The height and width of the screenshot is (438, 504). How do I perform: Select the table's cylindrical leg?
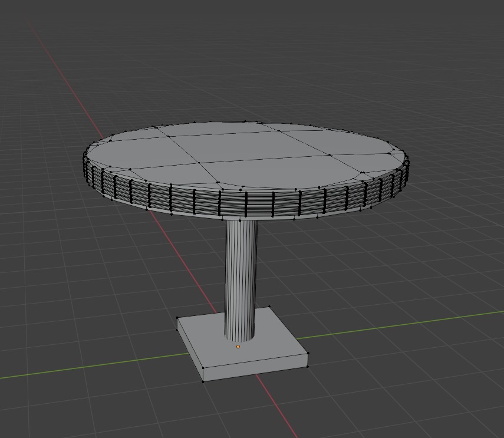point(241,279)
